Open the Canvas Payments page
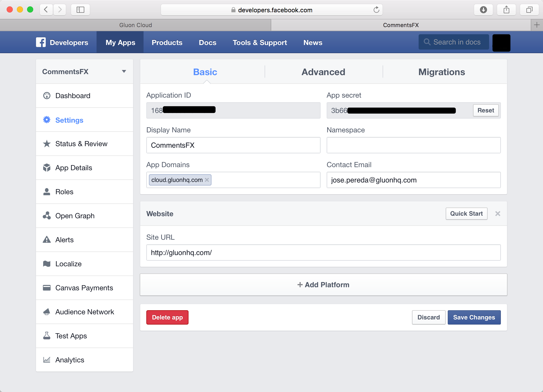The image size is (543, 392). click(x=85, y=288)
